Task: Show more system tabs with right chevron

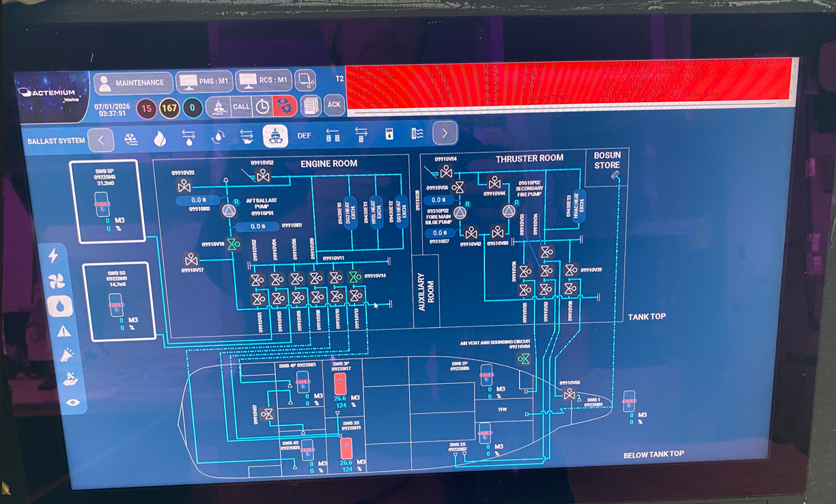Action: click(445, 134)
